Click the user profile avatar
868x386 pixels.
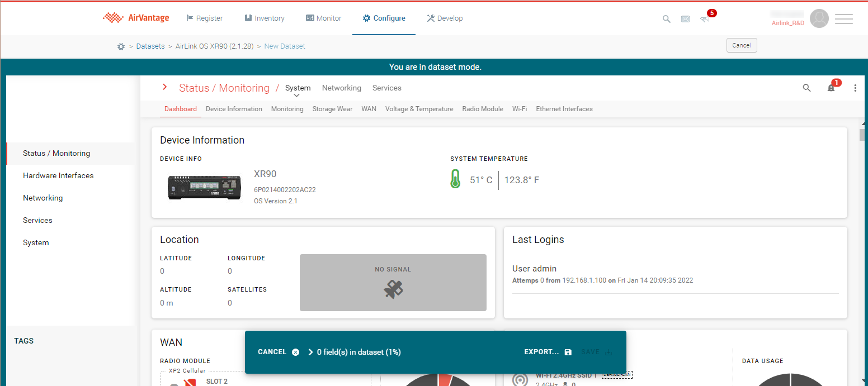click(819, 18)
